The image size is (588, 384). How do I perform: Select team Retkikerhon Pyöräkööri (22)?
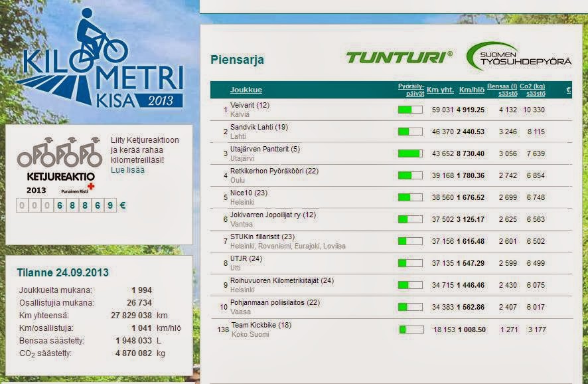[x=274, y=171]
